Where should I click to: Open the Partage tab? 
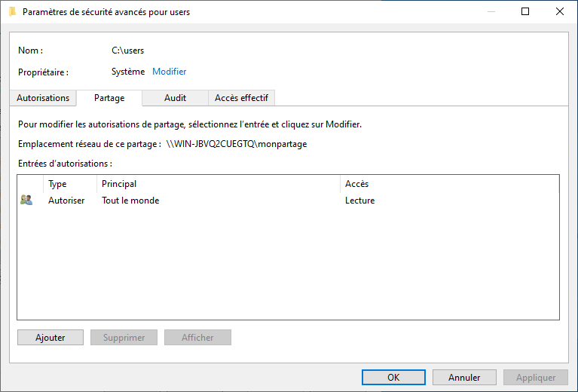coord(109,98)
